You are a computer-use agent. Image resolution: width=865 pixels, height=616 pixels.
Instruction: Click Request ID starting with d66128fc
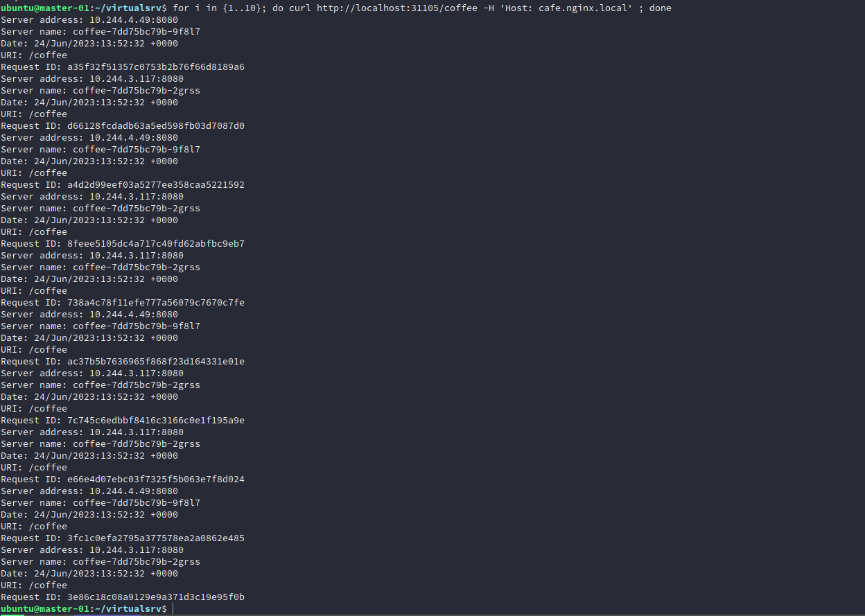[x=155, y=126]
